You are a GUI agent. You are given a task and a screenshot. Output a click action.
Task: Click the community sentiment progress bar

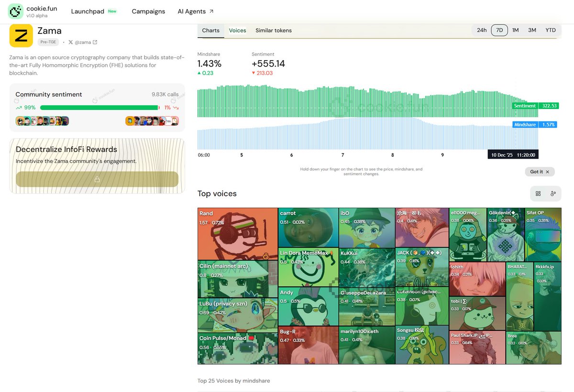(99, 108)
